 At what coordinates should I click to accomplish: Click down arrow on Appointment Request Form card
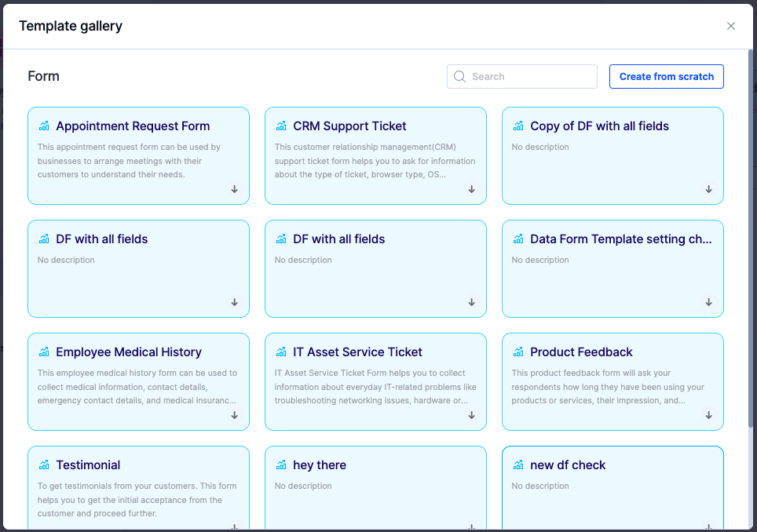point(235,189)
